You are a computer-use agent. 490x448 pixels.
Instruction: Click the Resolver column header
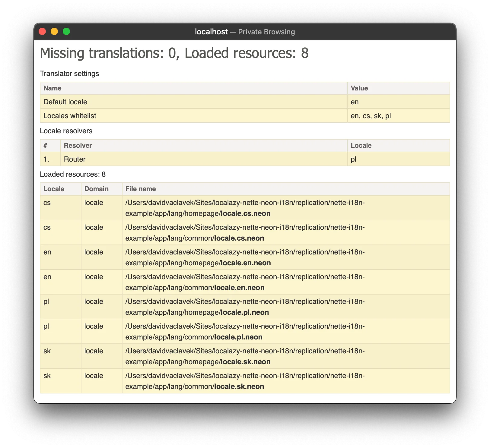(x=78, y=146)
